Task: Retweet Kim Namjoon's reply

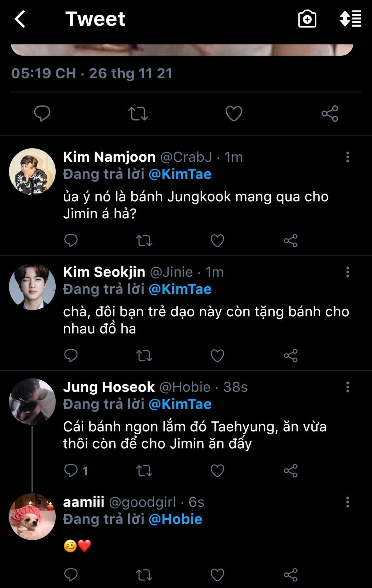Action: [x=144, y=241]
